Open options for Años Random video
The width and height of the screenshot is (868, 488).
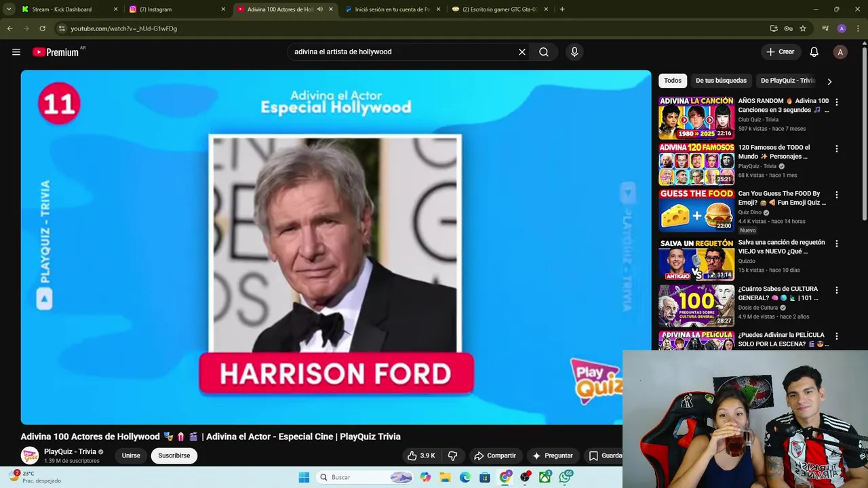tap(837, 102)
